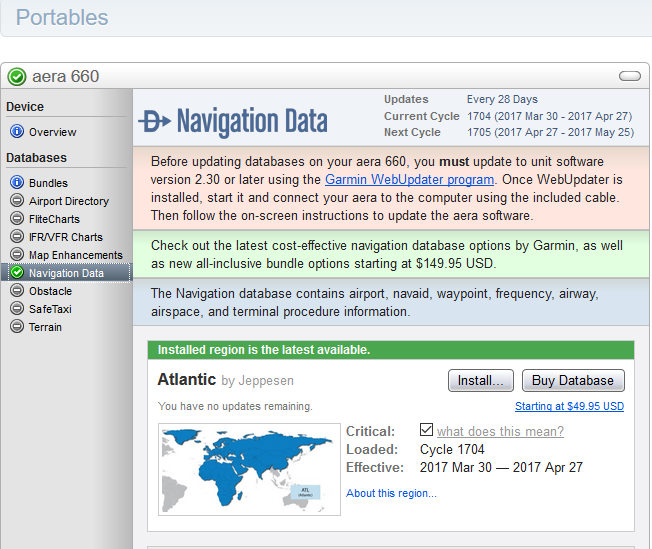Select FliteCharts in the sidebar
652x549 pixels.
pyautogui.click(x=54, y=219)
